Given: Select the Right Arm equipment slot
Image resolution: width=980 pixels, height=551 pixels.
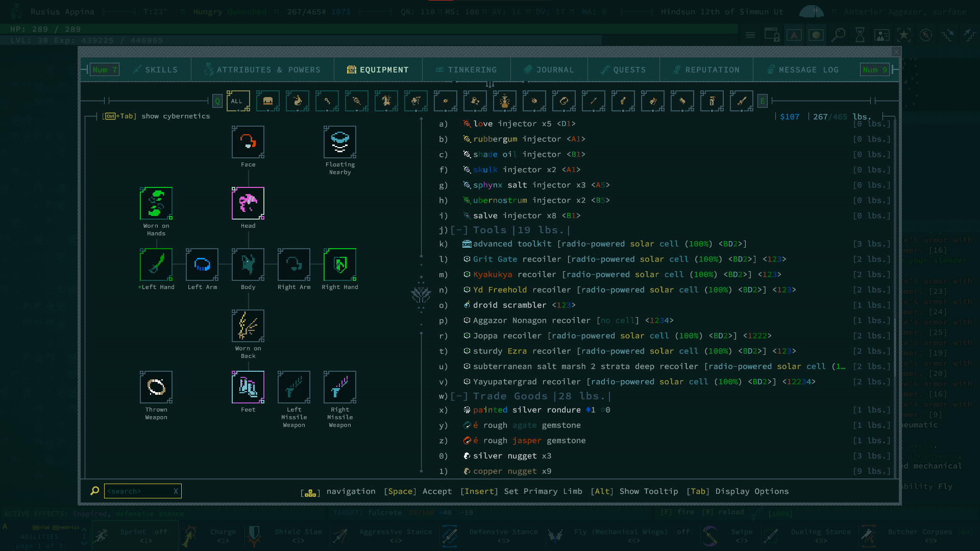Looking at the screenshot, I should coord(294,265).
